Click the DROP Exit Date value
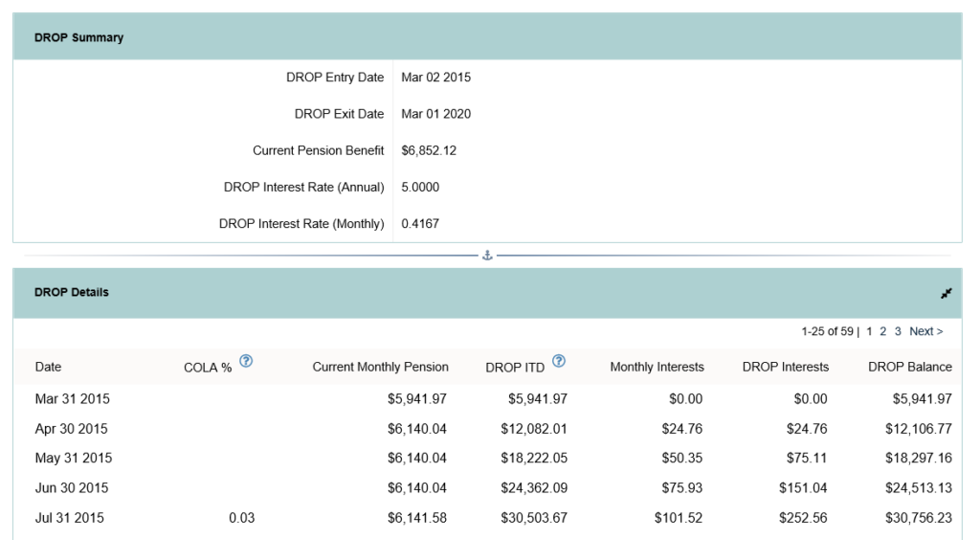This screenshot has width=980, height=540. [435, 114]
